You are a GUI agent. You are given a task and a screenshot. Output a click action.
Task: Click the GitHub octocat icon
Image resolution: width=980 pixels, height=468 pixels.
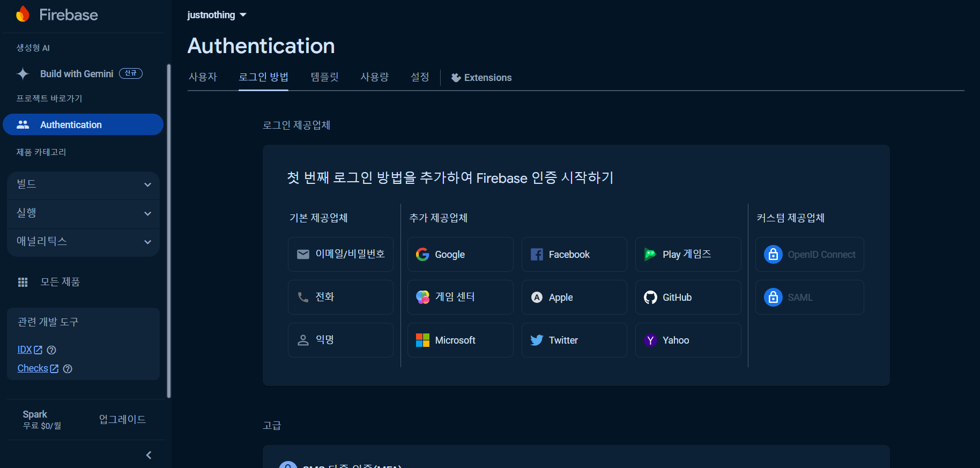click(x=650, y=297)
